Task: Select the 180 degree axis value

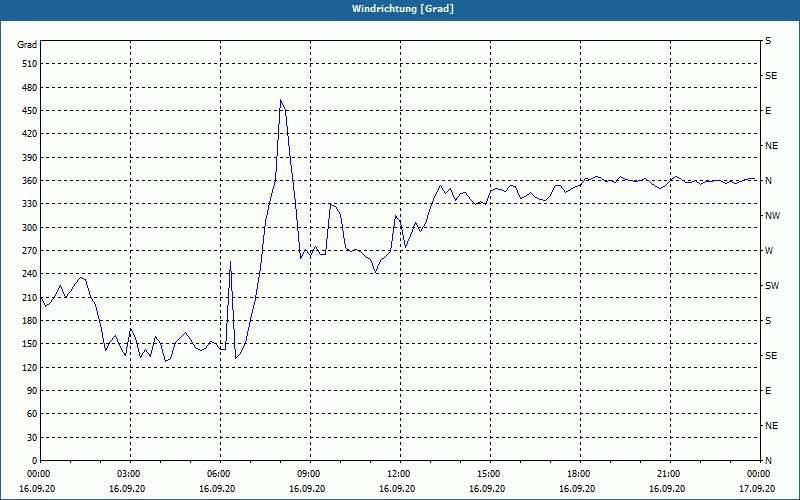Action: [x=30, y=321]
